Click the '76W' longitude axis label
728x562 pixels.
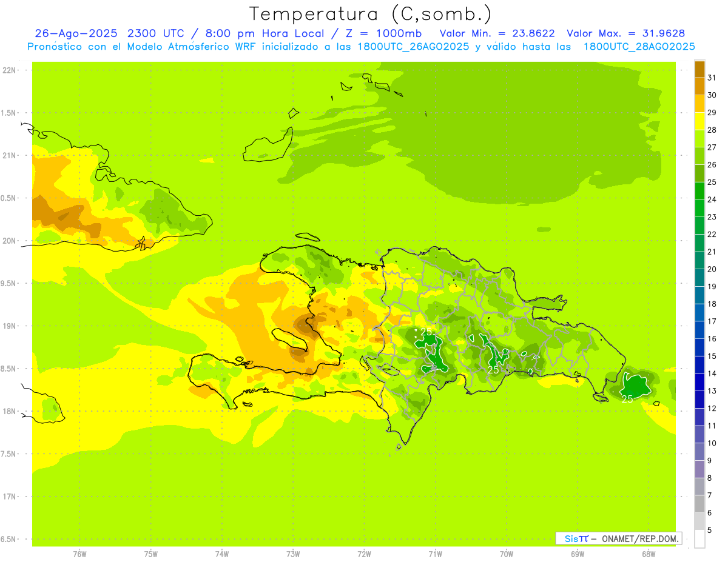(79, 554)
